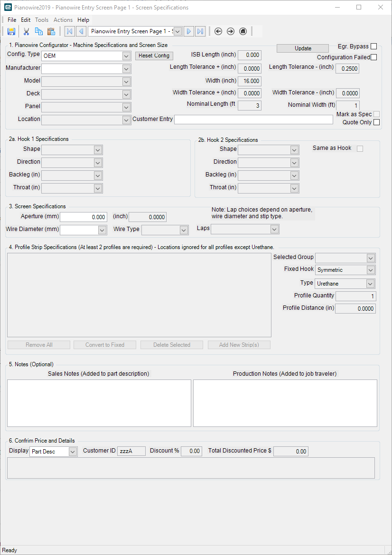Open the Hook 1 Throat dropdown

98,188
